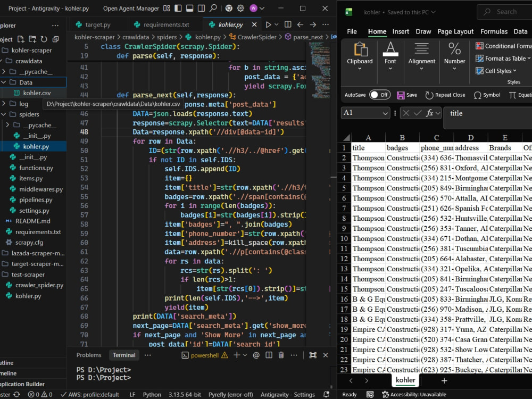Open the notifications bell in status bar
This screenshot has height=399, width=532.
[327, 394]
